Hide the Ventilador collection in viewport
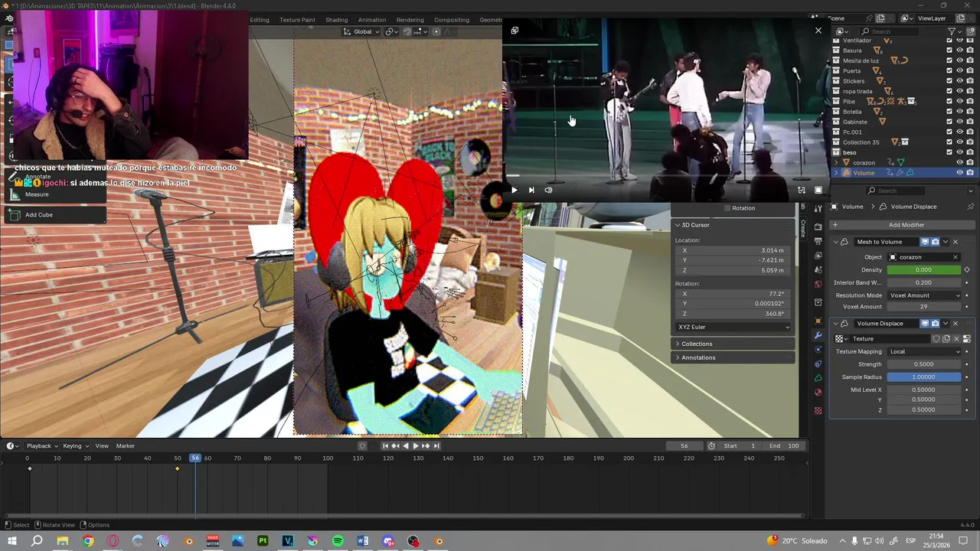The height and width of the screenshot is (551, 980). coord(959,41)
